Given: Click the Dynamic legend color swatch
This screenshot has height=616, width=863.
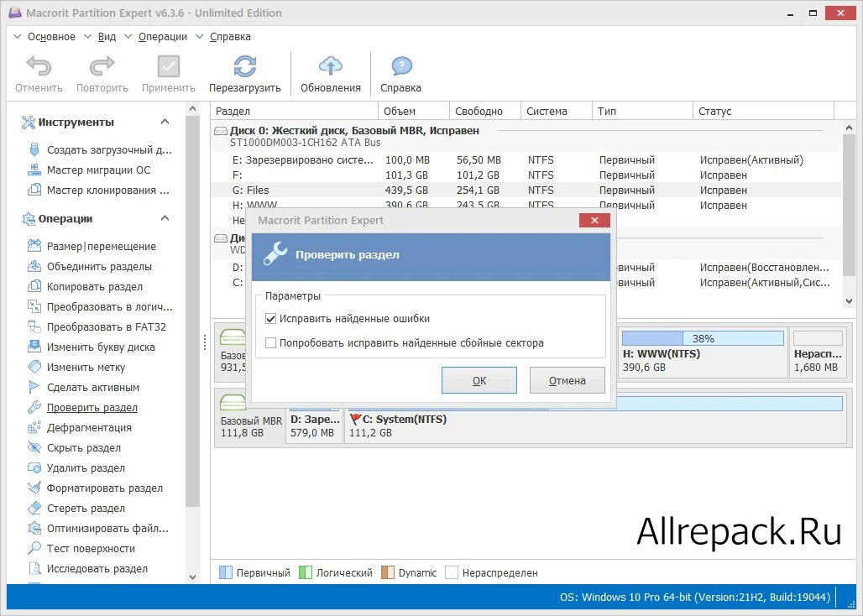Looking at the screenshot, I should point(388,572).
